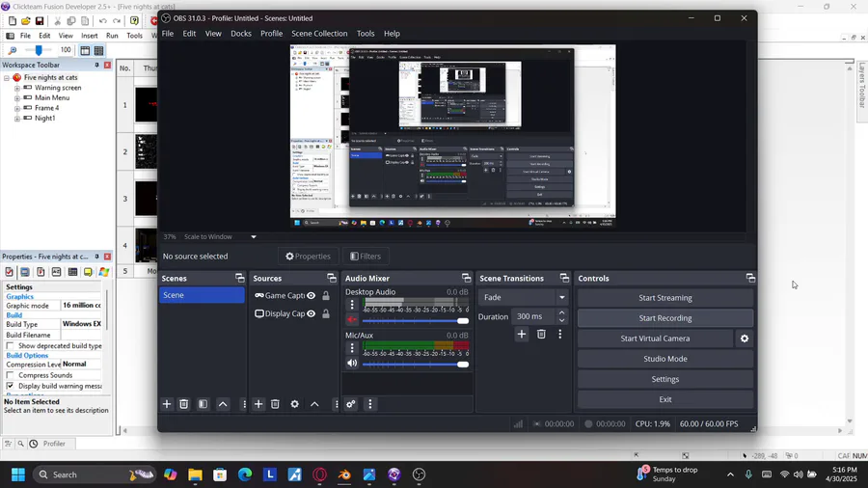The width and height of the screenshot is (868, 488).
Task: Open the OBS Profile menu
Action: point(271,33)
